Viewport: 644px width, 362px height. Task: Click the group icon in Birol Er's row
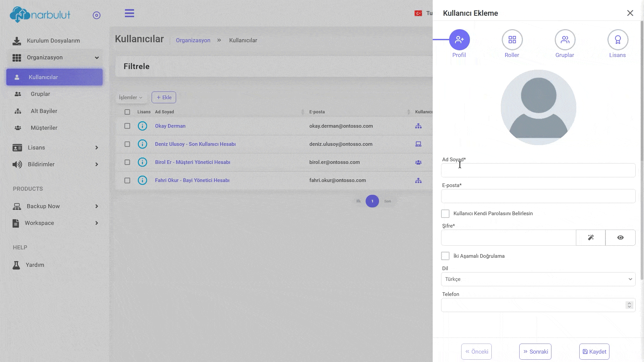(x=418, y=162)
